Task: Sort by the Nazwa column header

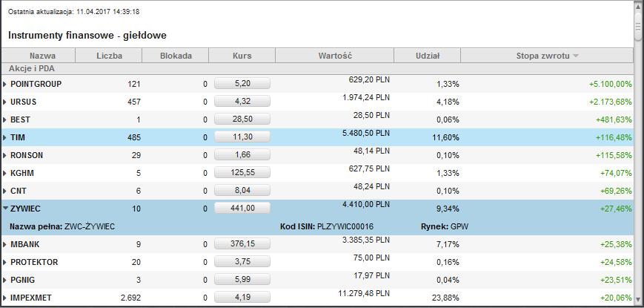Action: point(39,56)
